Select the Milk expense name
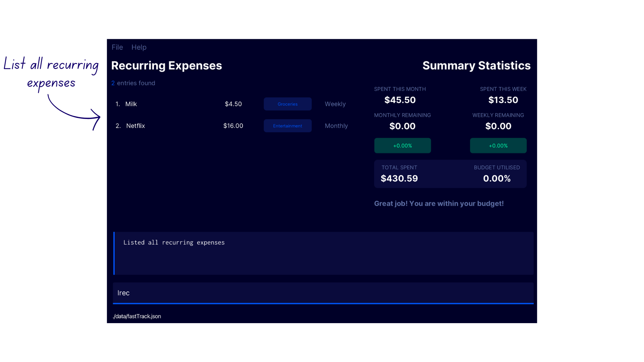The height and width of the screenshot is (362, 644). tap(131, 104)
